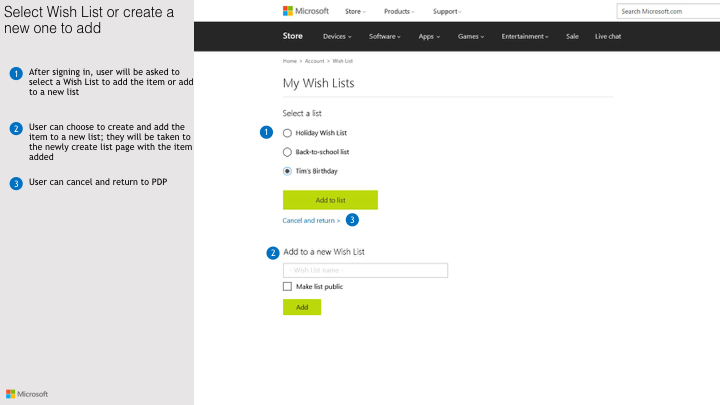Click the Microsoft logo in top header
This screenshot has height=405, width=720.
pyautogui.click(x=306, y=11)
